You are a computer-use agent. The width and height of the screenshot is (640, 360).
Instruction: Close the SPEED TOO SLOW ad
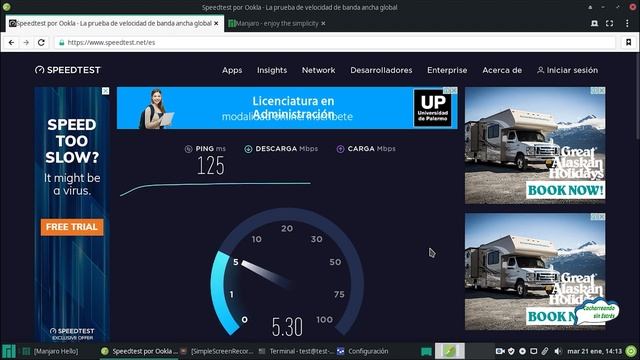(105, 91)
